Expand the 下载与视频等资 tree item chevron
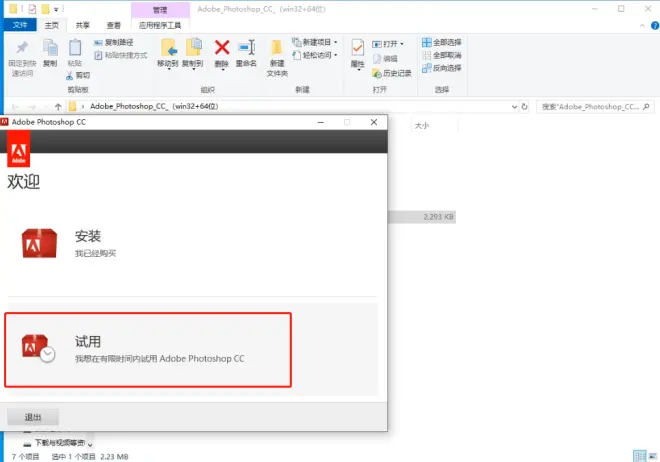This screenshot has width=660, height=462. [x=90, y=443]
